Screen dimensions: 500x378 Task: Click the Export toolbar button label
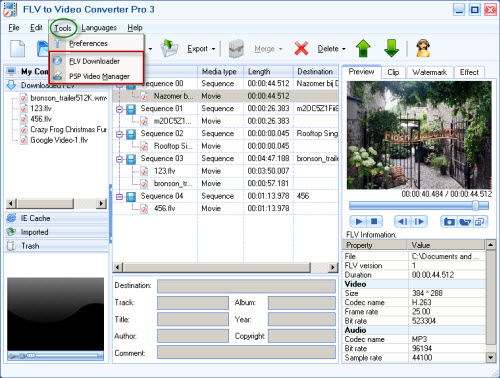pos(197,49)
